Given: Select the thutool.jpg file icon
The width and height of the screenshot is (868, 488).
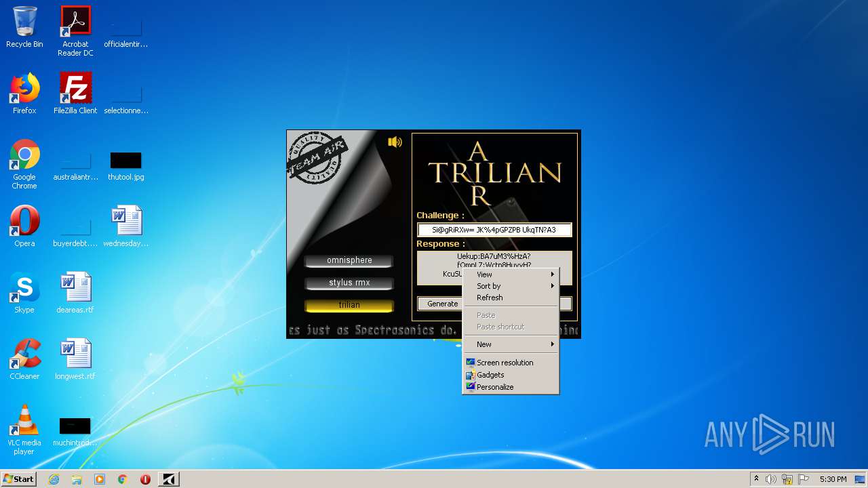Looking at the screenshot, I should 126,166.
